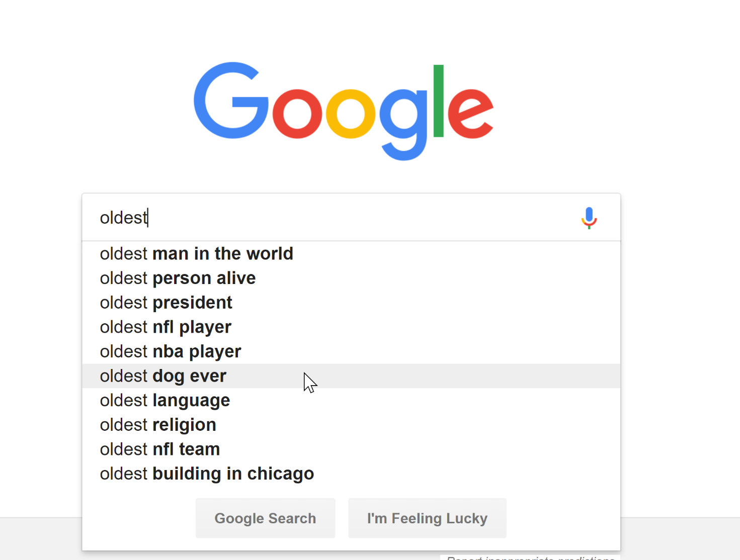
Task: Select 'oldest language' suggestion
Action: [x=351, y=401]
